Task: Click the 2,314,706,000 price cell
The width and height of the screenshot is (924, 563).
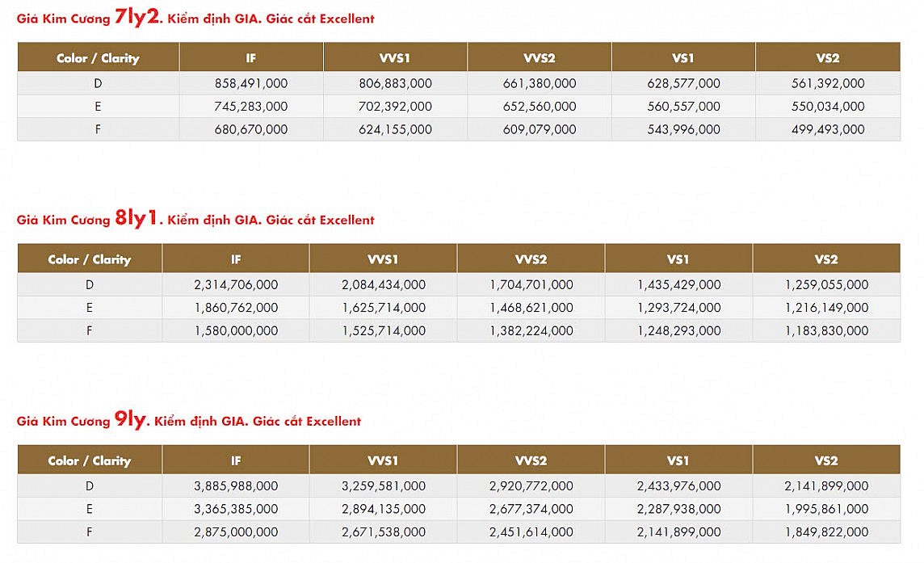Action: [236, 284]
